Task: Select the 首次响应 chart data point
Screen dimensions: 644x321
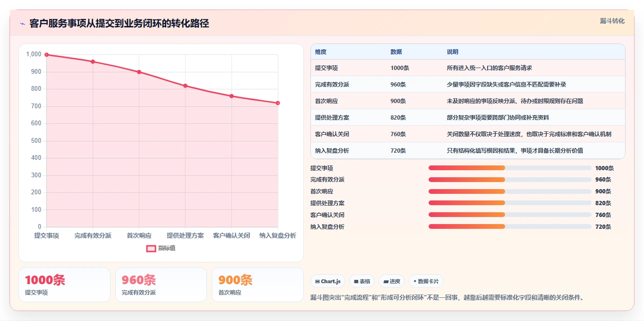Action: (x=139, y=72)
